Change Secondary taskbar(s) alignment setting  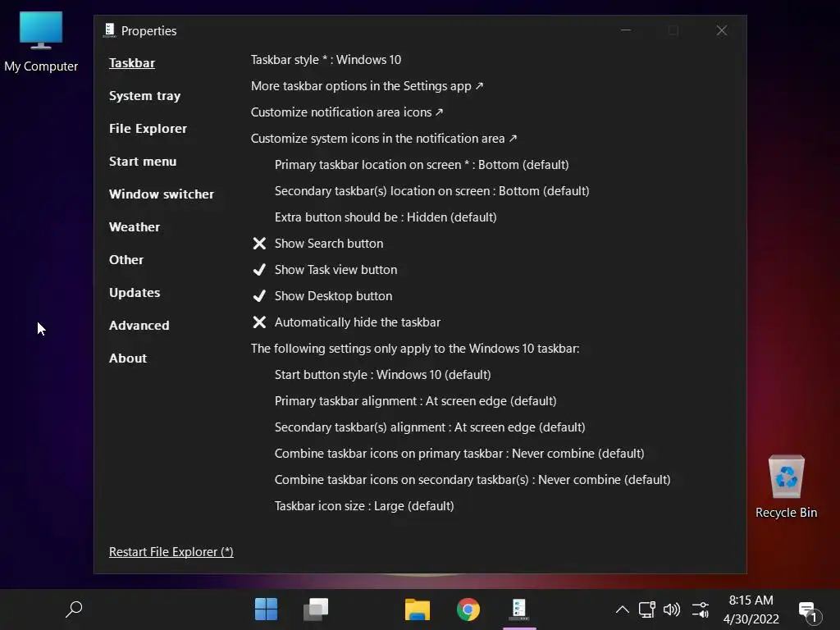coord(430,427)
